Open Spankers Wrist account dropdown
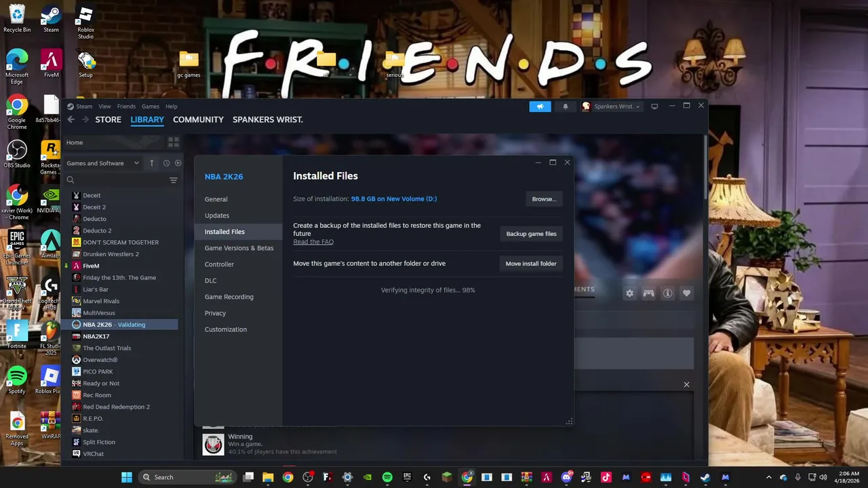Viewport: 868px width, 488px height. [x=611, y=106]
